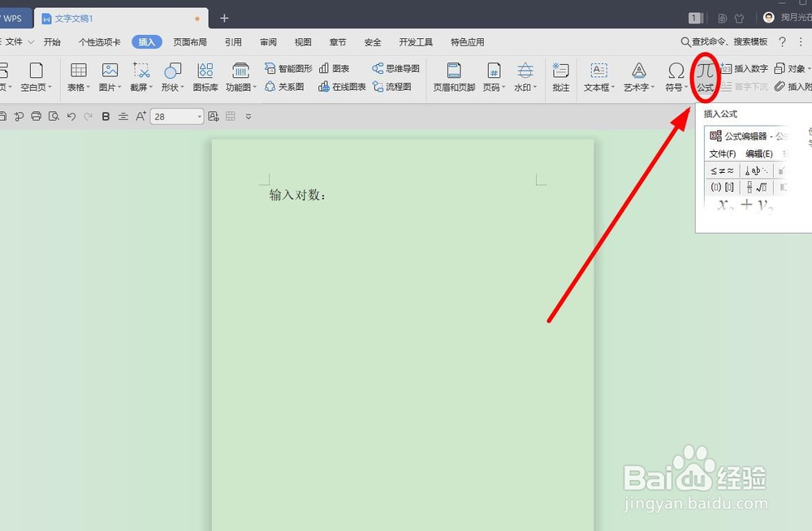The width and height of the screenshot is (812, 531).
Task: Expand the 水印 dropdown arrow
Action: (x=535, y=87)
